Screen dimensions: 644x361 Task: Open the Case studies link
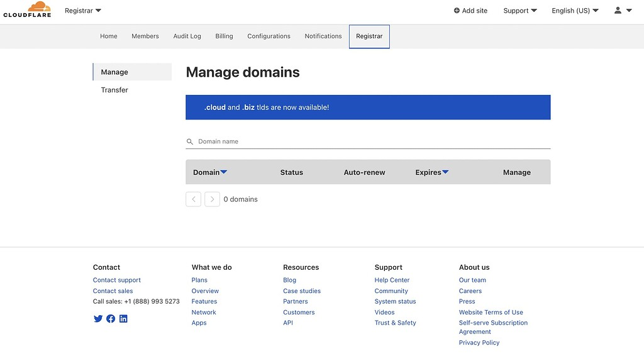point(301,291)
